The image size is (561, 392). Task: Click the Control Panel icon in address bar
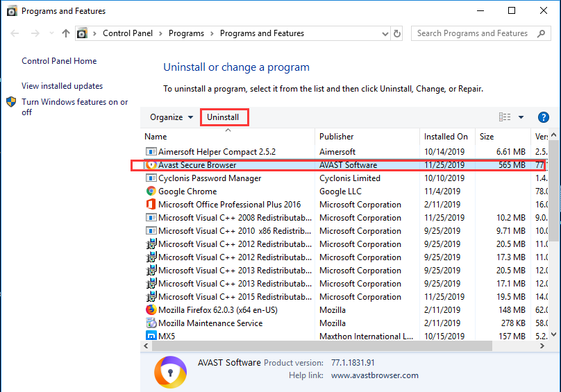pos(82,33)
